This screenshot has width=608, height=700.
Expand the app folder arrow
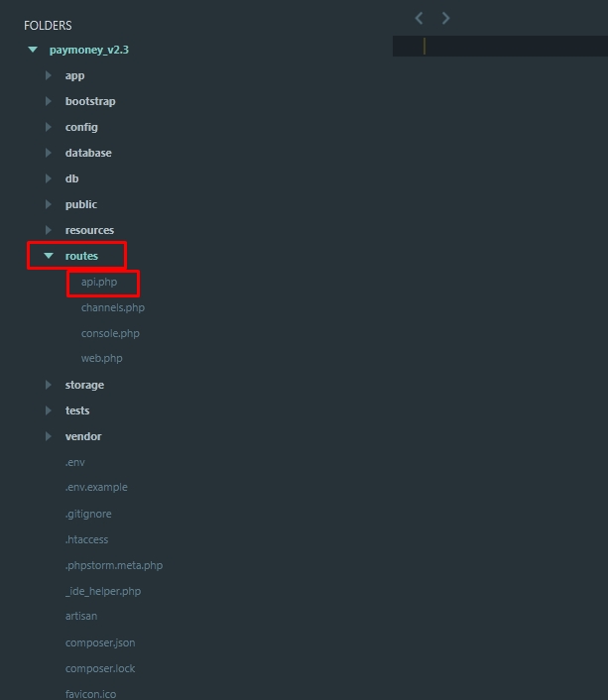[x=49, y=75]
